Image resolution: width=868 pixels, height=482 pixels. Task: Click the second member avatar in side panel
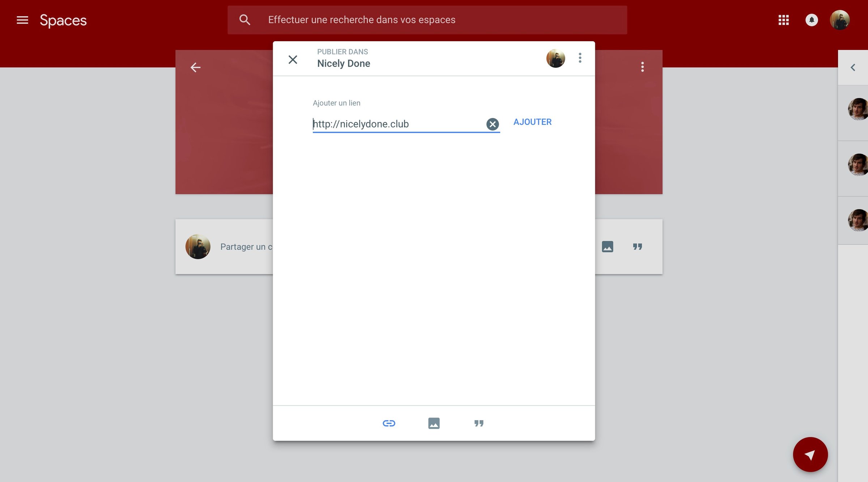pos(858,165)
